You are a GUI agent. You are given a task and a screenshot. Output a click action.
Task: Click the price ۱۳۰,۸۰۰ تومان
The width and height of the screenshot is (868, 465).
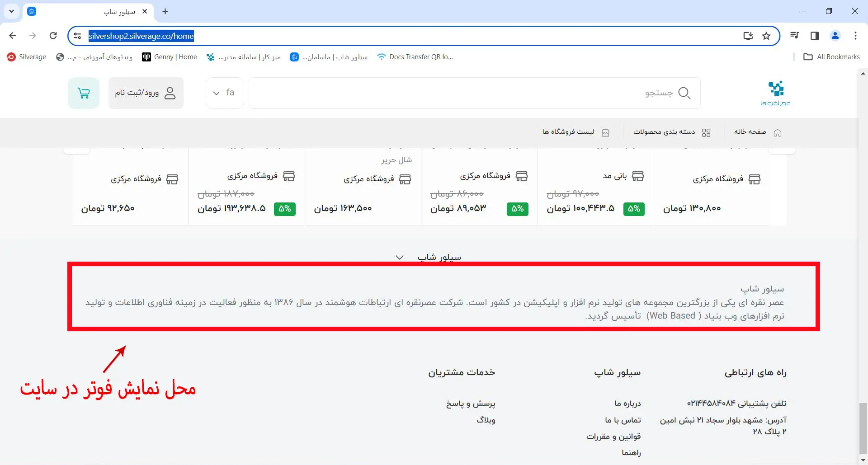692,208
